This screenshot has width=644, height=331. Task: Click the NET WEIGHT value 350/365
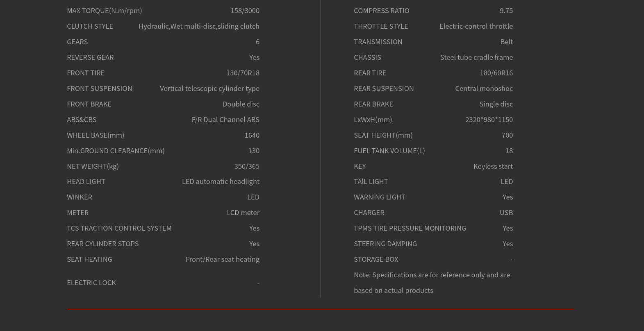pos(247,166)
